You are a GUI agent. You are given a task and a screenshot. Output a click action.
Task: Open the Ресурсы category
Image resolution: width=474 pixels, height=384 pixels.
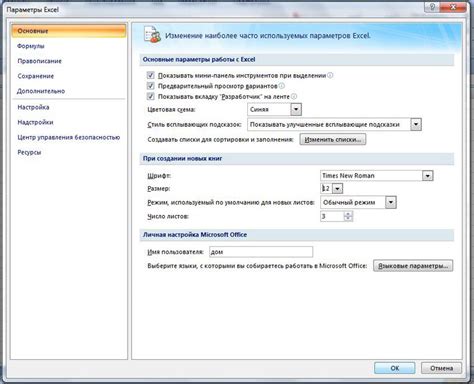[x=29, y=152]
